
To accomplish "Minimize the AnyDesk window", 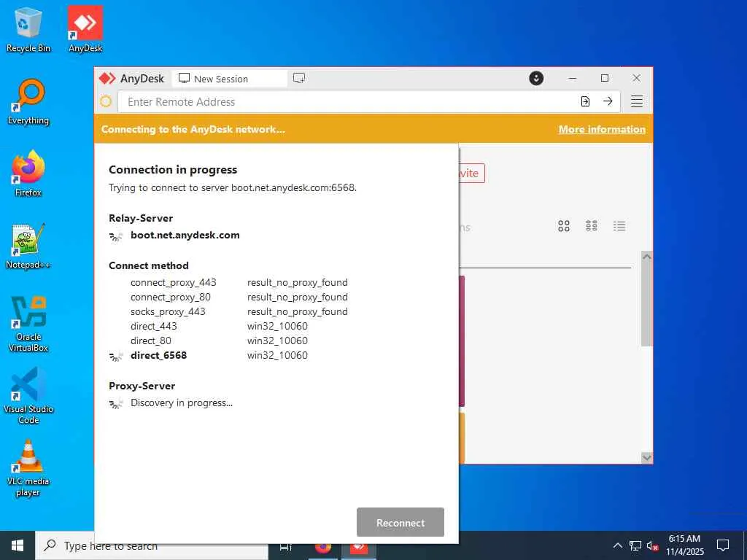I will coord(573,78).
